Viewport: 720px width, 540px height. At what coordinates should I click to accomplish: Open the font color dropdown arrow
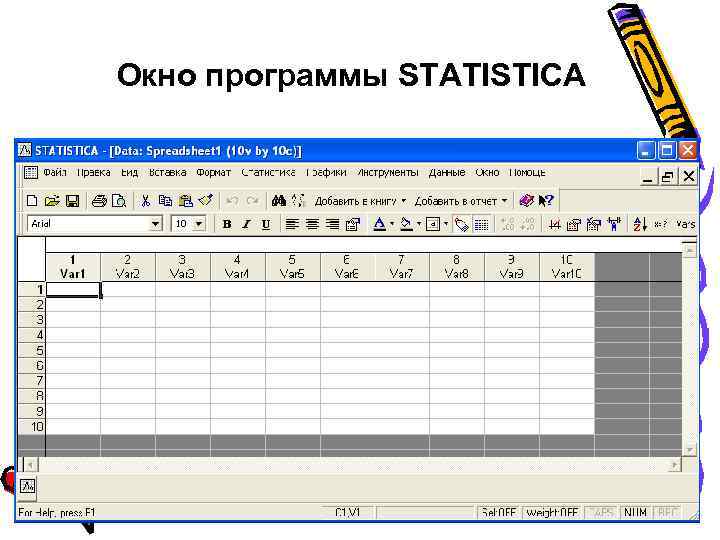coord(392,224)
